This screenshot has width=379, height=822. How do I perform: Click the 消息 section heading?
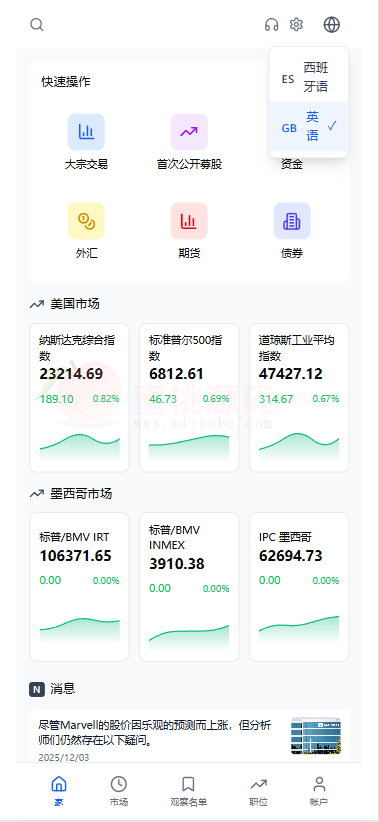[x=63, y=689]
